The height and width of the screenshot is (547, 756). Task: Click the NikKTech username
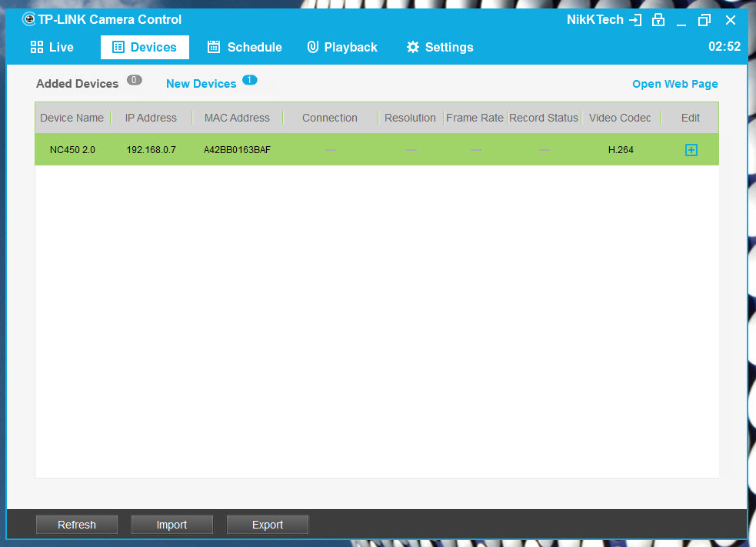[x=595, y=20]
